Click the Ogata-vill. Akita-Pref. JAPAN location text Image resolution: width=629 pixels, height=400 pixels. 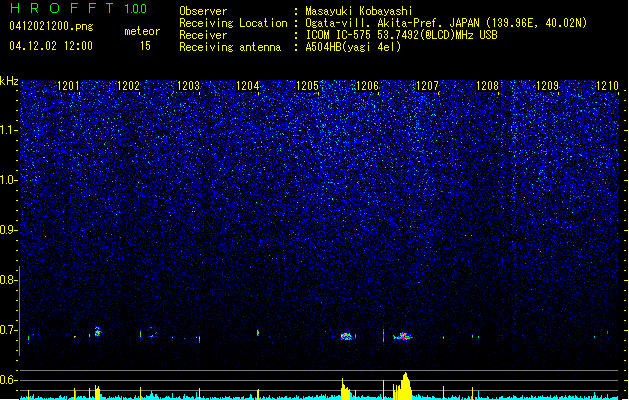pyautogui.click(x=446, y=23)
